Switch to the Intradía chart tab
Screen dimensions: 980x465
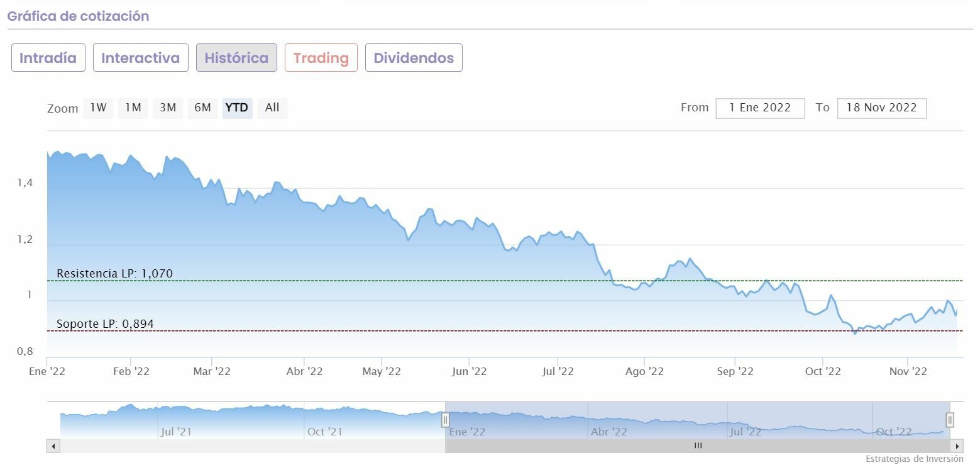tap(48, 58)
